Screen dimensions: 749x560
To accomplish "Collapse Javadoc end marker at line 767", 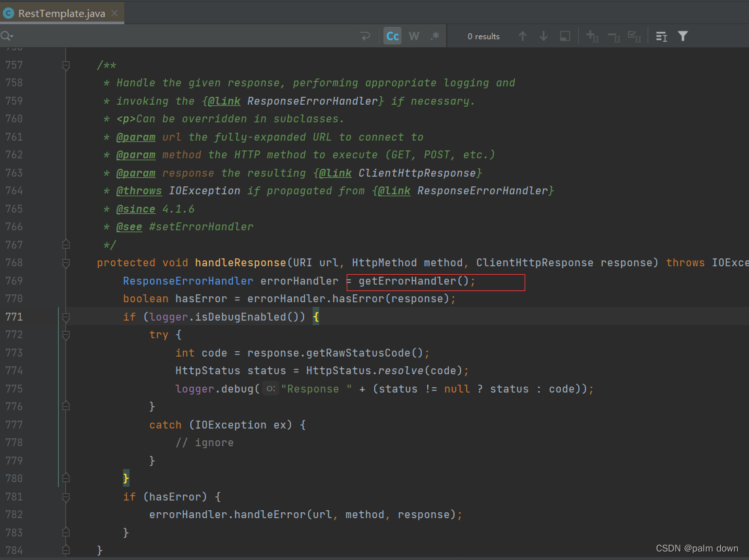I will tap(66, 245).
